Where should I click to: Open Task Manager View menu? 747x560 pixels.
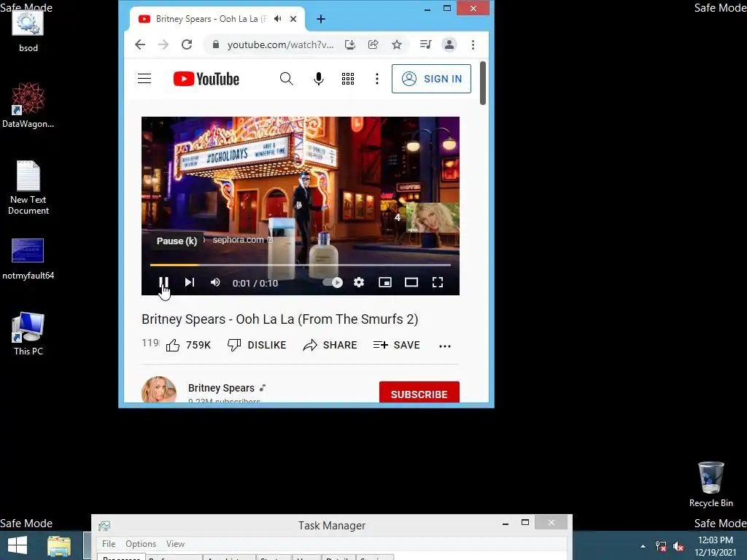pyautogui.click(x=175, y=544)
